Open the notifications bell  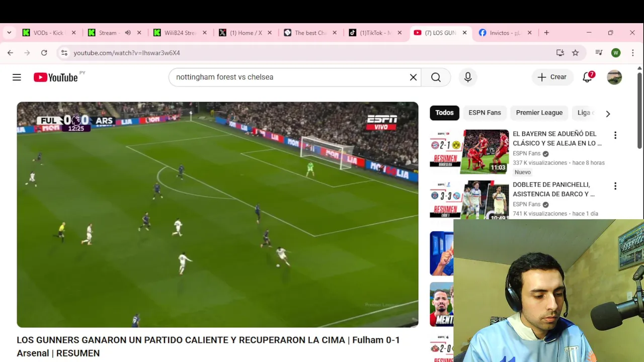point(587,77)
